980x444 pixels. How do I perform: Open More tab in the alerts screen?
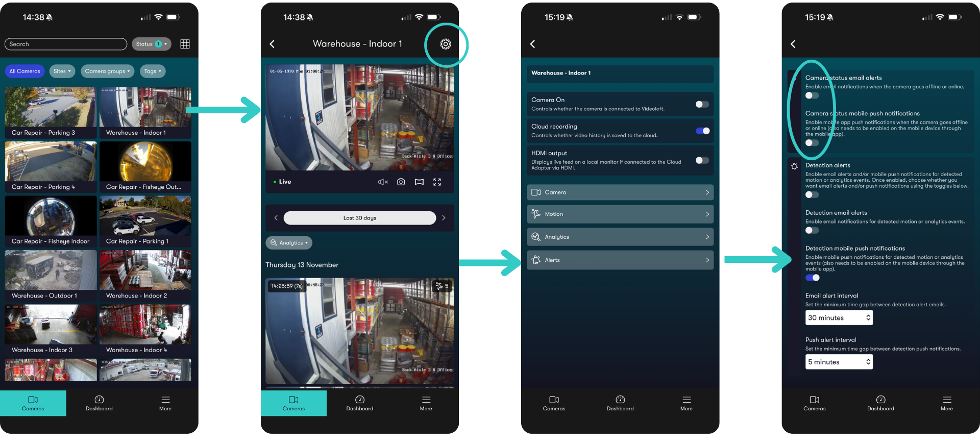point(947,403)
